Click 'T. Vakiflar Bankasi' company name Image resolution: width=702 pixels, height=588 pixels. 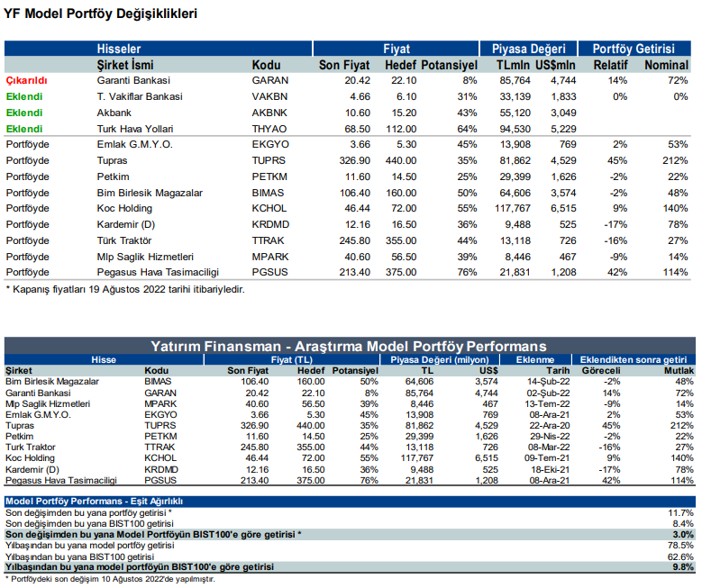[140, 96]
